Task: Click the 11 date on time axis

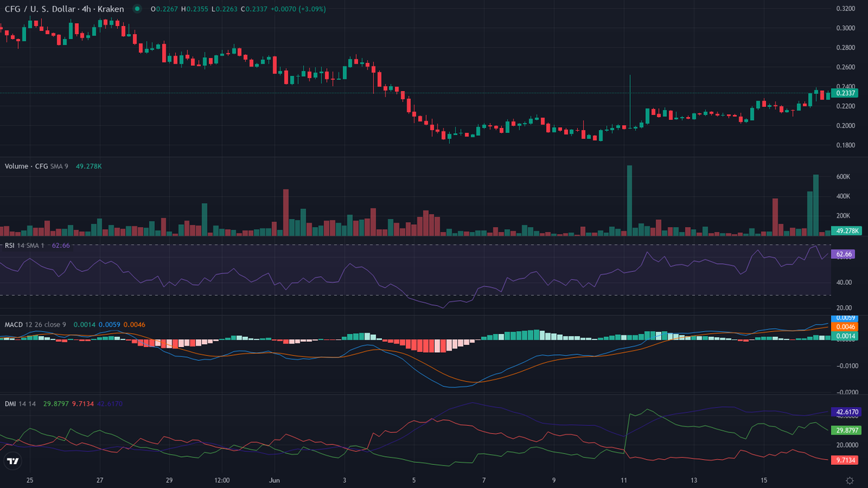Action: [x=624, y=480]
